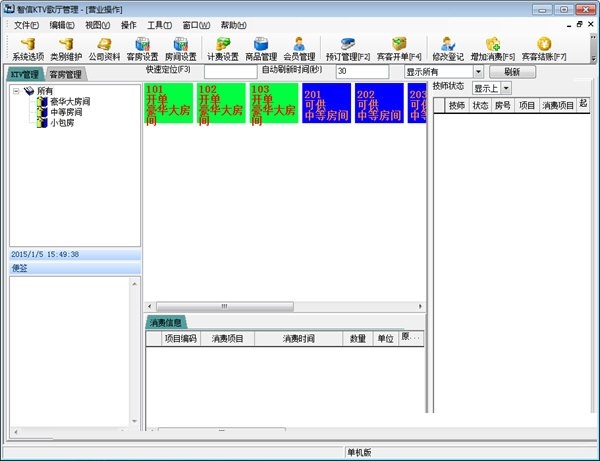Select room 202 blue tile
600x461 pixels.
379,103
